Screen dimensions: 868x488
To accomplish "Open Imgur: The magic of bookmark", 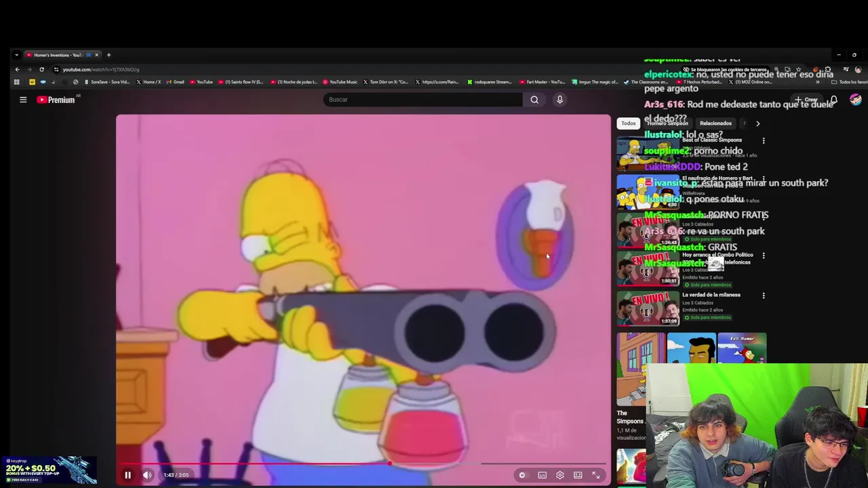I will pos(595,82).
